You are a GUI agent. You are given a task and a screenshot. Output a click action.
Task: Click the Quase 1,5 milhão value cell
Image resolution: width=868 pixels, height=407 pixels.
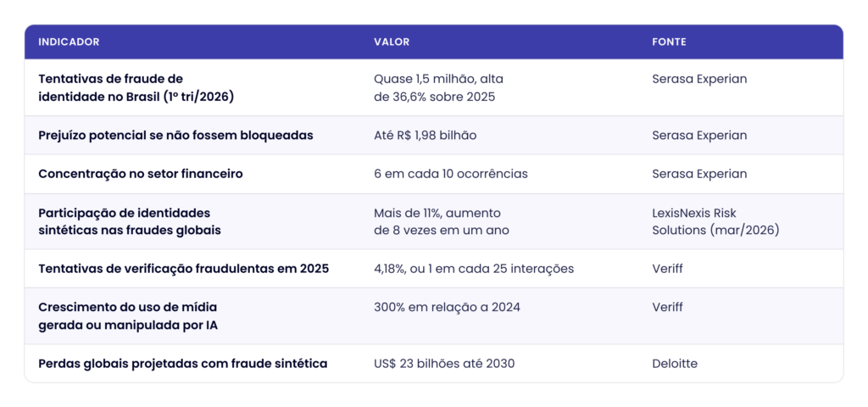(x=438, y=87)
